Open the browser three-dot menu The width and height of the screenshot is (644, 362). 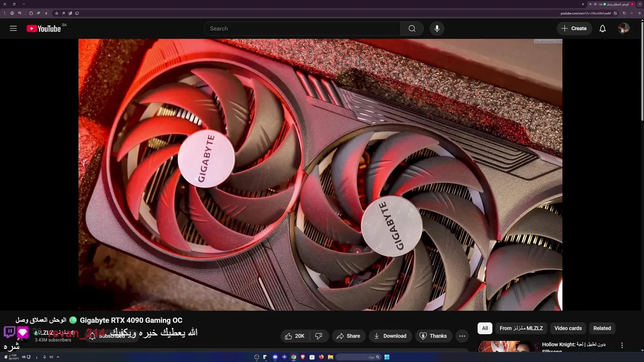tap(5, 13)
